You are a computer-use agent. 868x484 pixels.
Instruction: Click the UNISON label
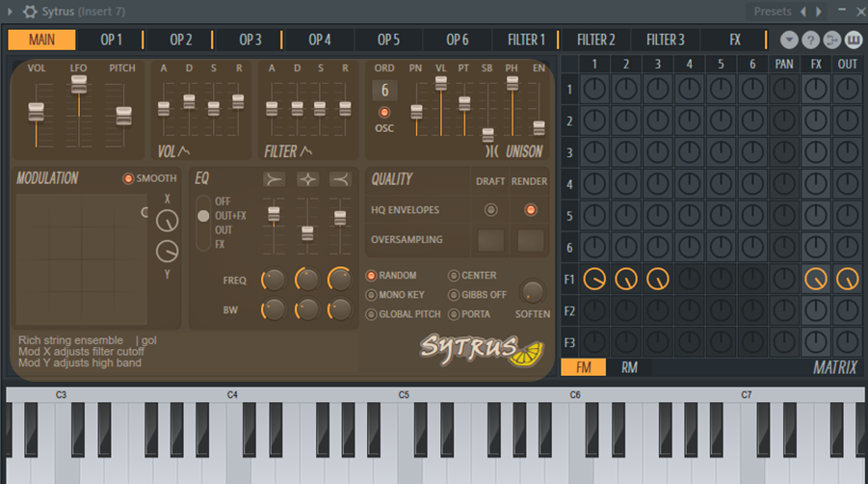(x=524, y=151)
